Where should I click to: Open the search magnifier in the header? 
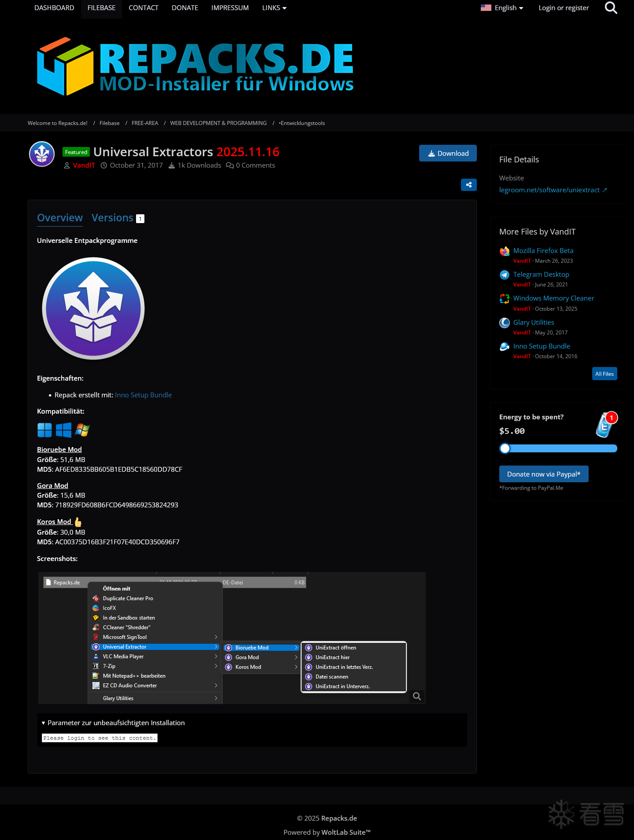(x=611, y=8)
